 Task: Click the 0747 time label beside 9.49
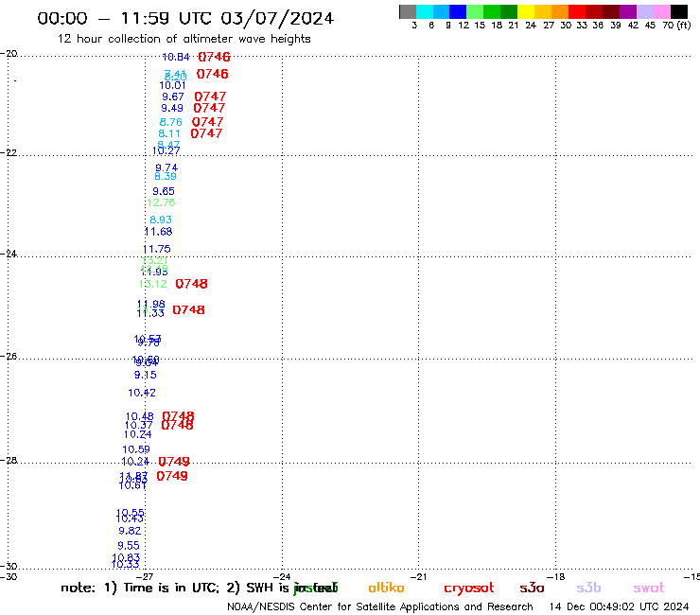pos(209,108)
